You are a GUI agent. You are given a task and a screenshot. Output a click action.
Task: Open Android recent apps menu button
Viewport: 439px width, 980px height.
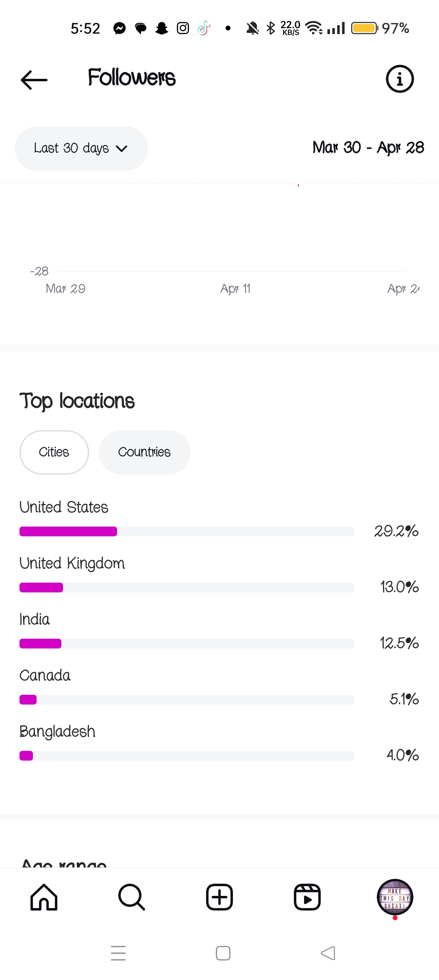click(118, 953)
